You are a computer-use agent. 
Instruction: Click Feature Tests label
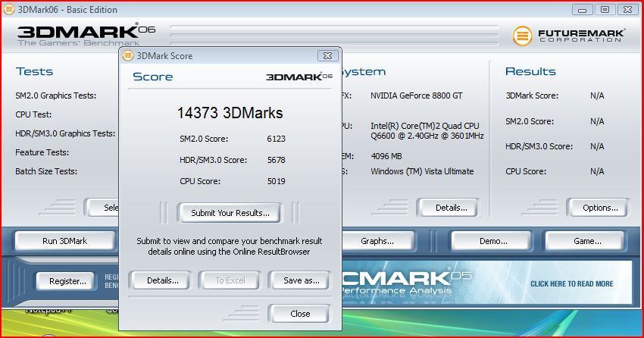(42, 152)
